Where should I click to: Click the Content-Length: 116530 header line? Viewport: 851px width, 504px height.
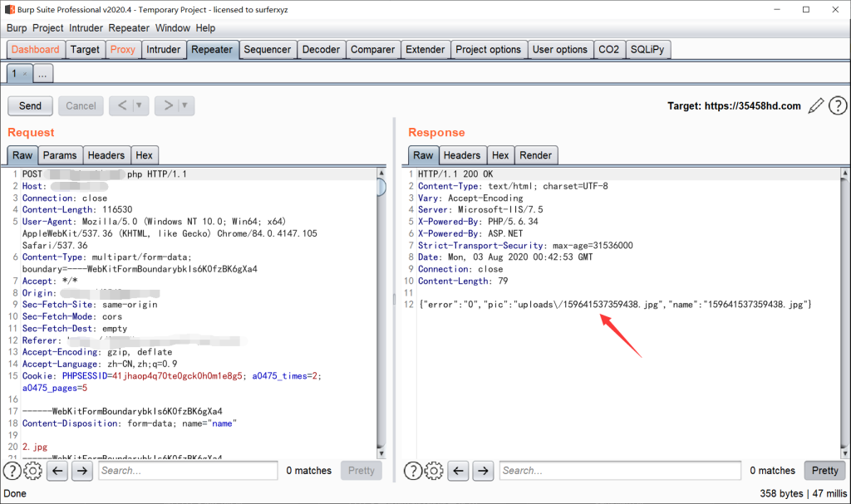(77, 209)
